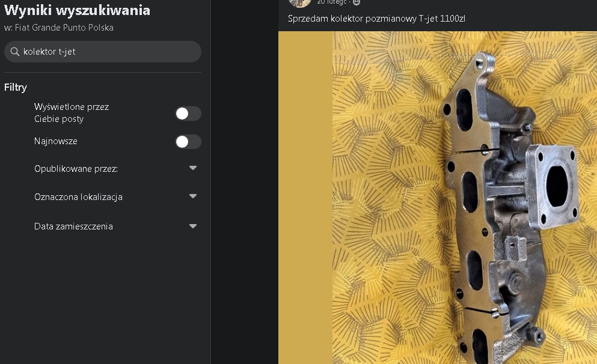Expand the 'Oznaczona lokalizacja' dropdown arrow
597x364 pixels.
tap(193, 196)
